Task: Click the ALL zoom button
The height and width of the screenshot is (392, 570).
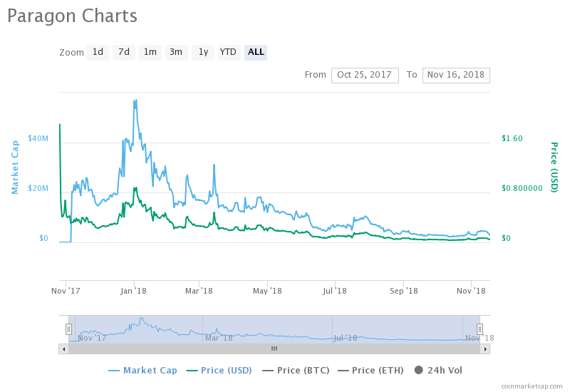Action: [256, 52]
